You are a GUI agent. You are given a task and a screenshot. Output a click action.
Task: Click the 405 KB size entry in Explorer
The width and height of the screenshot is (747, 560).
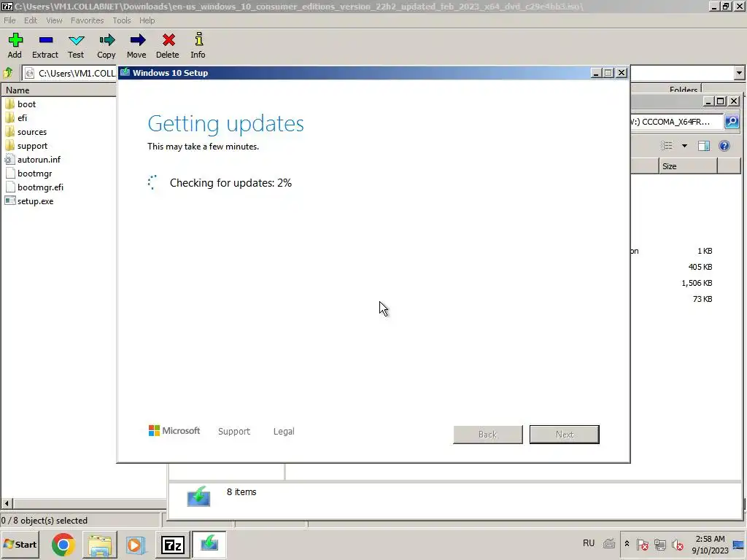pyautogui.click(x=700, y=267)
